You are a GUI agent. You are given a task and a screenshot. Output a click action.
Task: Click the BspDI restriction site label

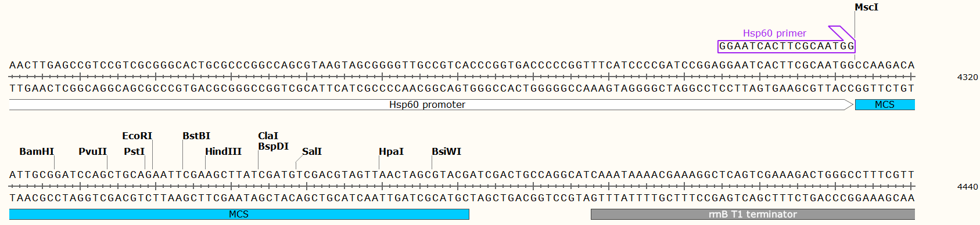(273, 146)
